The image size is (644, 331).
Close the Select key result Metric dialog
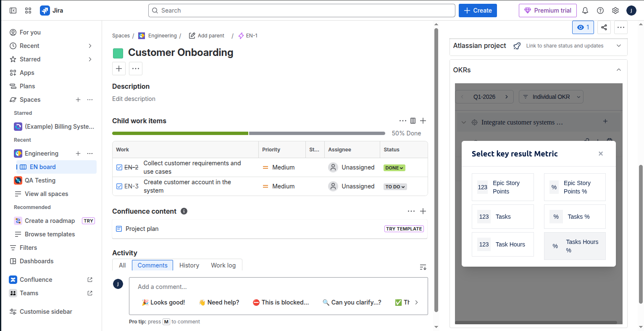(601, 154)
